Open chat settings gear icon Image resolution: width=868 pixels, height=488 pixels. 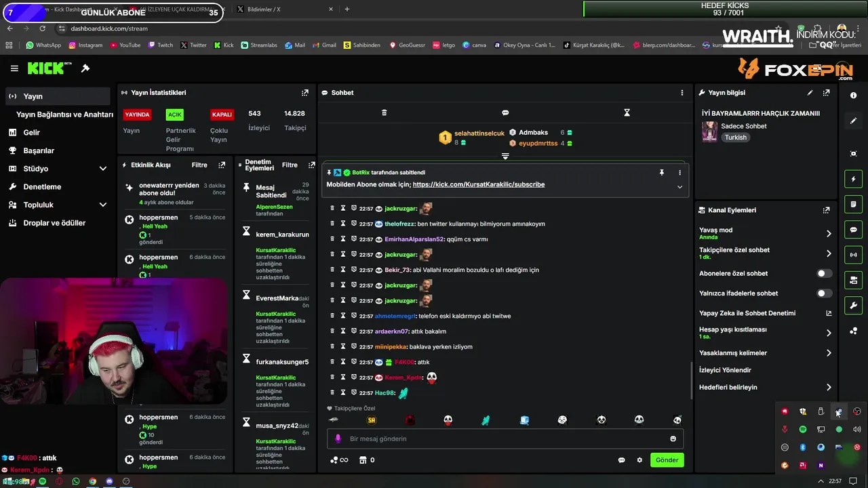(639, 460)
